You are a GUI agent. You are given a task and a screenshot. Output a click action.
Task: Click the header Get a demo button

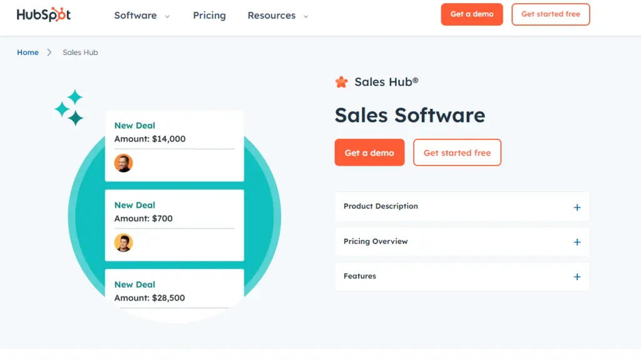coord(472,14)
